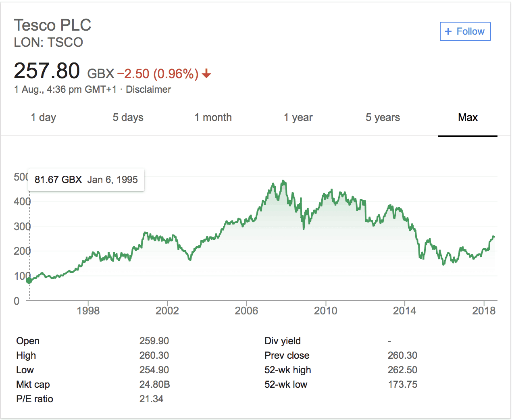Image resolution: width=512 pixels, height=420 pixels.
Task: Click the red down arrow icon
Action: click(x=206, y=73)
